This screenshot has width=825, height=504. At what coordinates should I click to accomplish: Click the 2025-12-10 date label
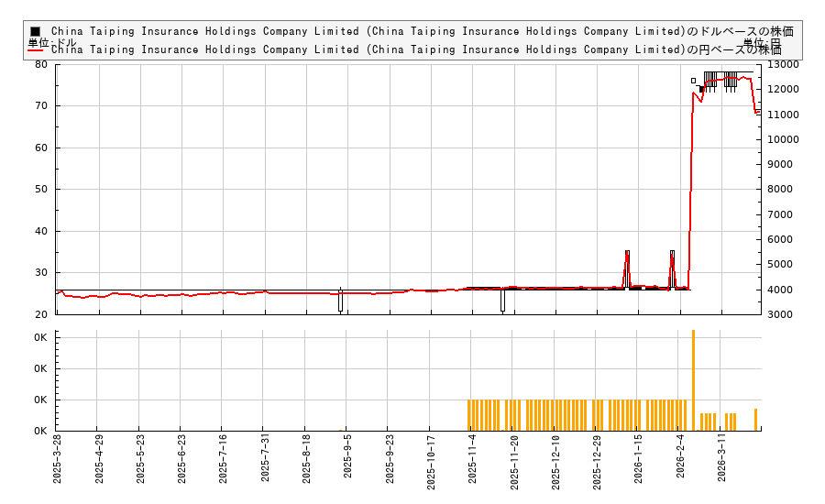555,462
